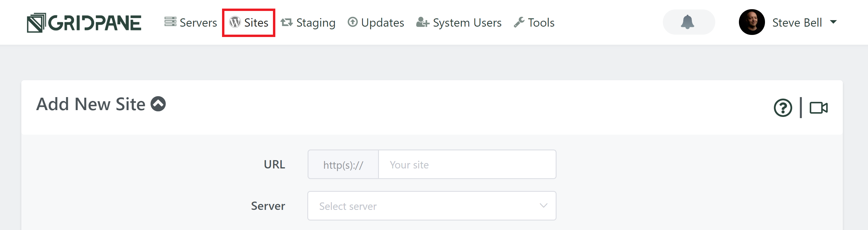This screenshot has width=868, height=230.
Task: Click the URL field label
Action: click(x=274, y=164)
